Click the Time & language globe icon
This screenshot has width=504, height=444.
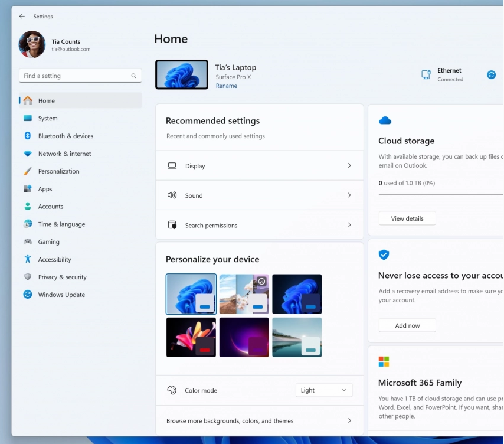point(28,224)
